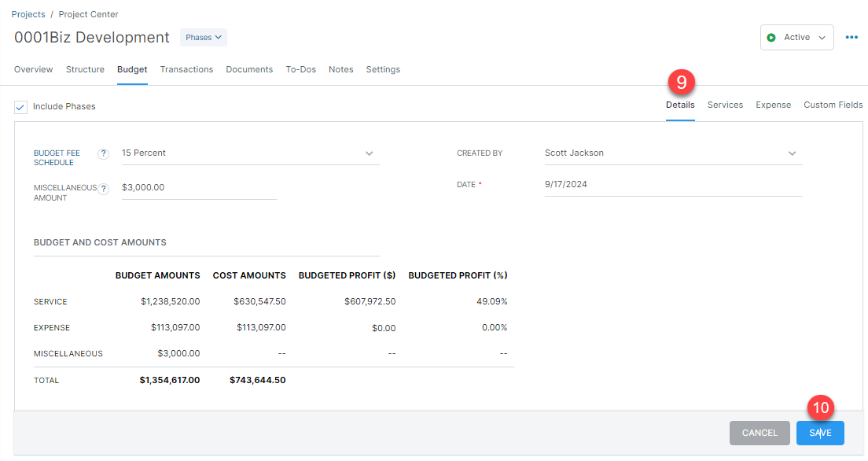
Task: Open the Settings tab
Action: click(x=383, y=69)
